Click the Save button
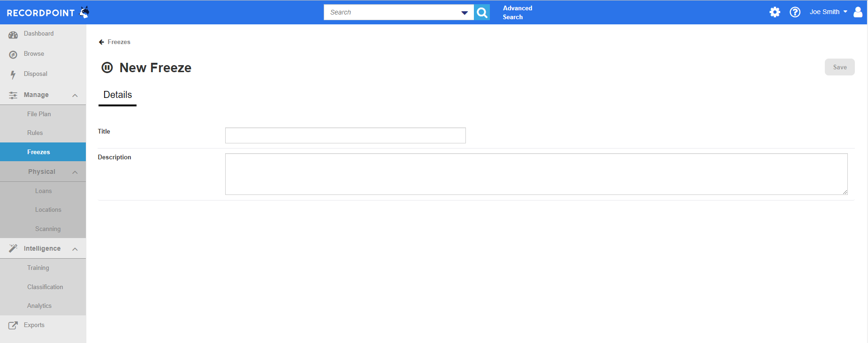Viewport: 868px width, 343px height. [x=839, y=67]
